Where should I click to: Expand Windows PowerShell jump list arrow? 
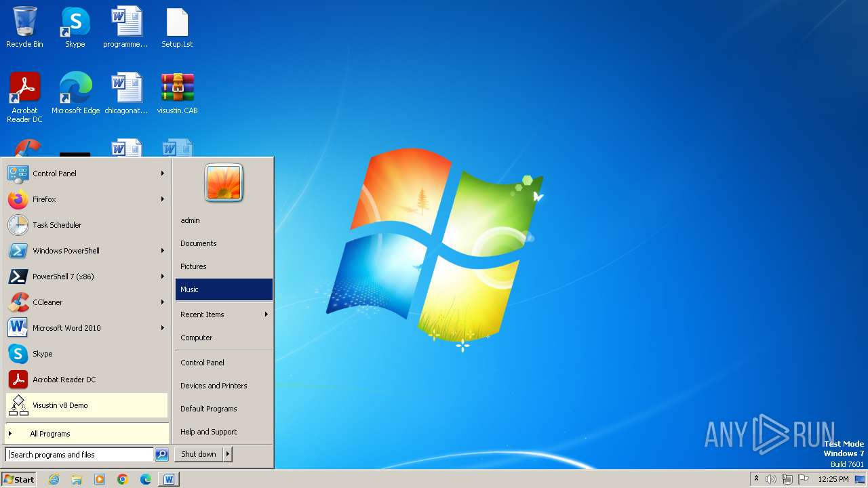pyautogui.click(x=163, y=251)
